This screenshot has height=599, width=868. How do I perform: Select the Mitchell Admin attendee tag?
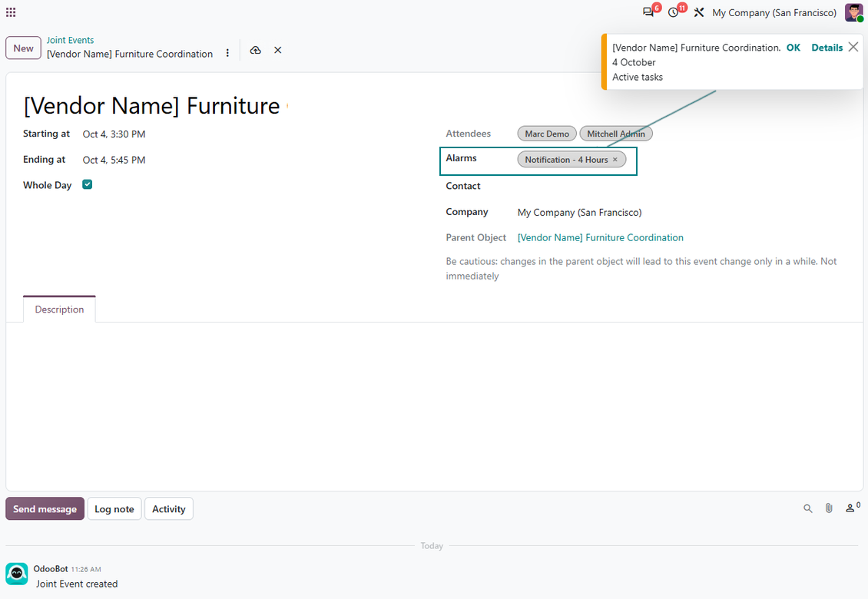coord(616,134)
